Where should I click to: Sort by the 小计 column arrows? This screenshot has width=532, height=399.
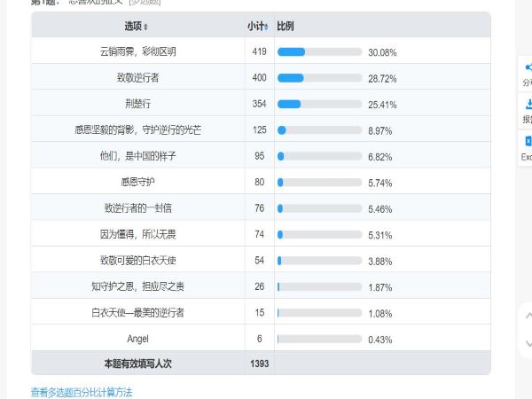click(x=266, y=27)
